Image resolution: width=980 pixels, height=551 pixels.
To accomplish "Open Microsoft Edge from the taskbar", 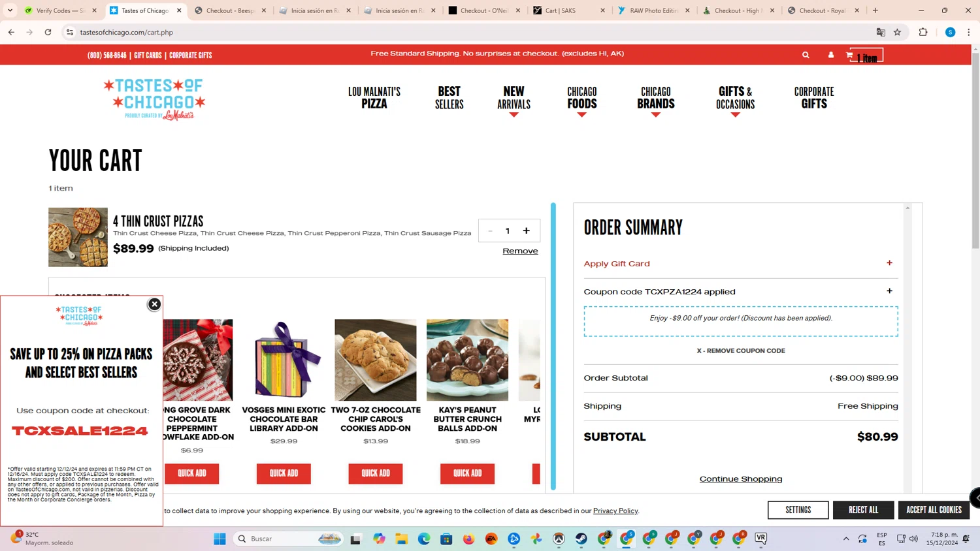I will coord(424,539).
